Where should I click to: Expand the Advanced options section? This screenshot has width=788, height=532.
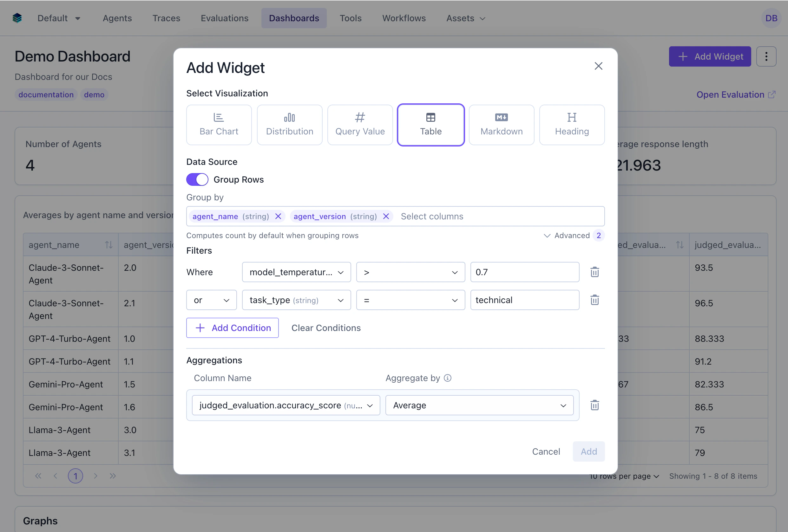pos(572,235)
